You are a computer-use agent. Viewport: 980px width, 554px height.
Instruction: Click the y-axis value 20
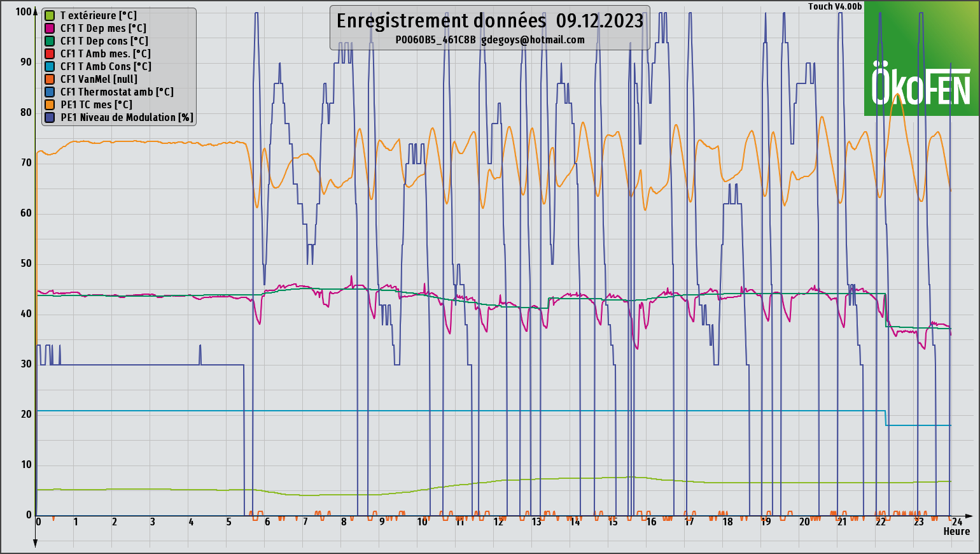[x=26, y=414]
